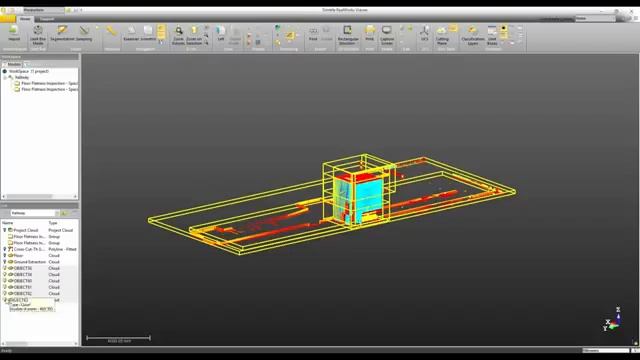This screenshot has height=360, width=640.
Task: Toggle visibility bulb of Ground Extraction
Action: (5, 262)
